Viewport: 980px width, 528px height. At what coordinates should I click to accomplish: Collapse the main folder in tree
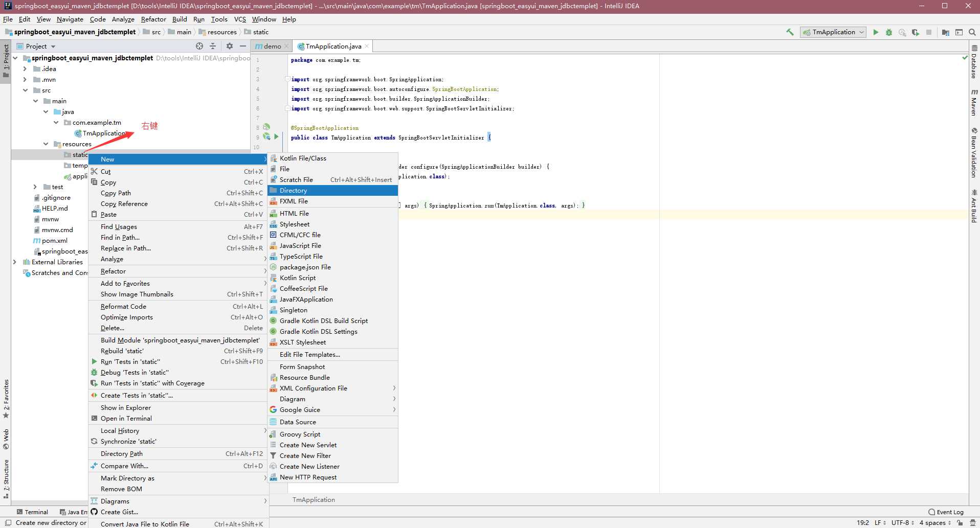[35, 101]
